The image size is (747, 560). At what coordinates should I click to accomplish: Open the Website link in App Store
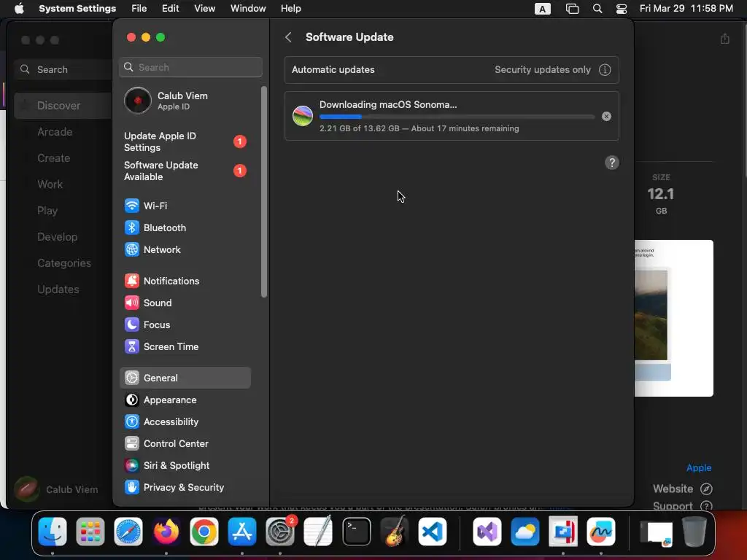click(683, 489)
